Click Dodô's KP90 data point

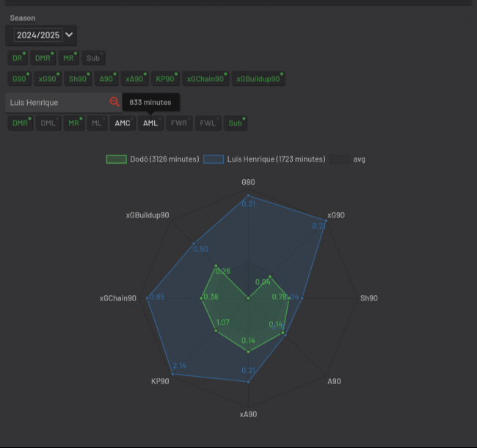216,330
